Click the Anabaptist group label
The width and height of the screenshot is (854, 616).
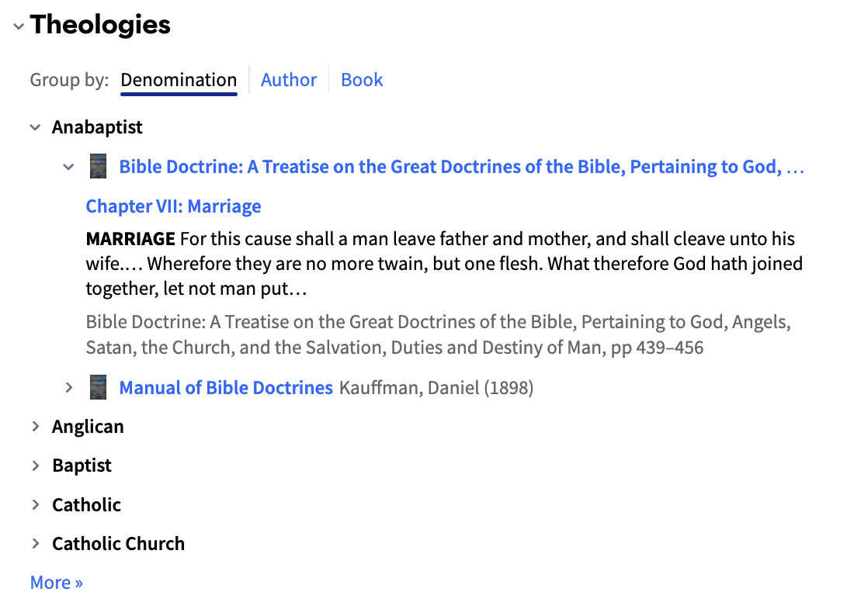97,126
